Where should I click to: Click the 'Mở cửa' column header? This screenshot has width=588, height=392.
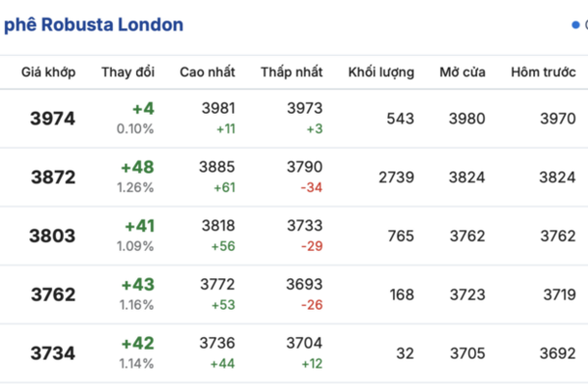pos(462,73)
